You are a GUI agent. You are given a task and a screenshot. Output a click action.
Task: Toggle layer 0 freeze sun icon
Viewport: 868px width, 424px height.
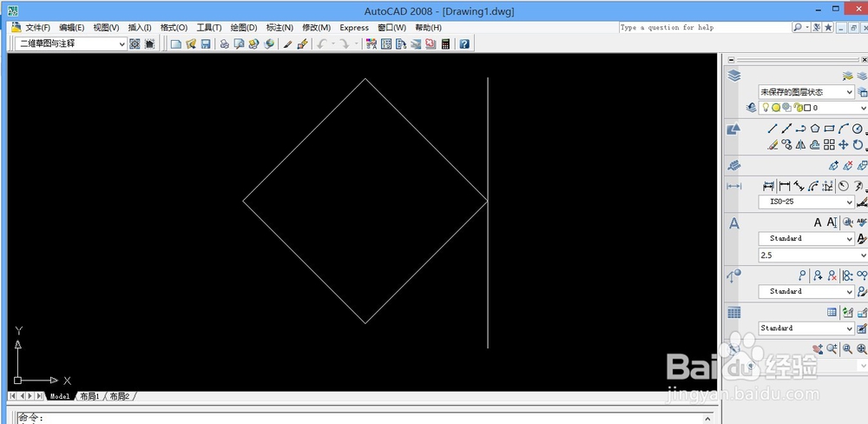[776, 108]
